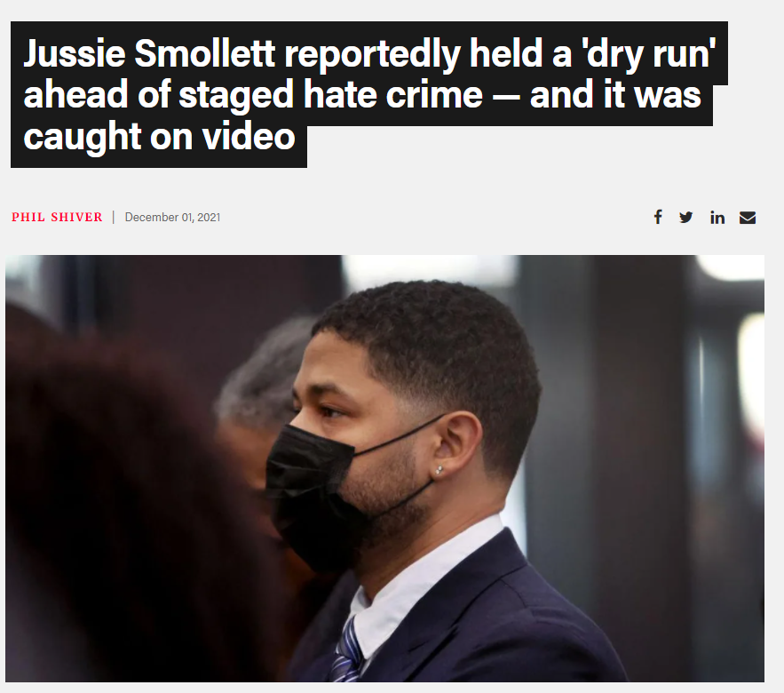Click the stud earring in the photo
This screenshot has height=693, width=784.
[439, 470]
